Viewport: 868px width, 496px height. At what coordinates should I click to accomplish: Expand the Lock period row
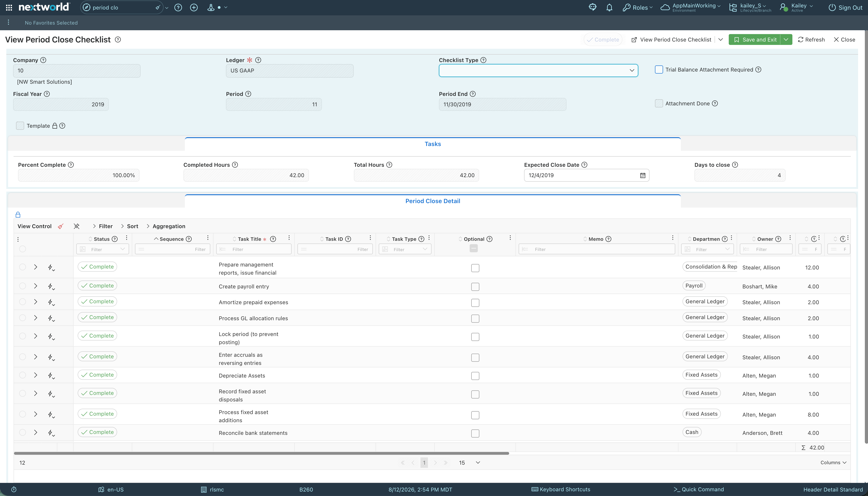tap(35, 336)
